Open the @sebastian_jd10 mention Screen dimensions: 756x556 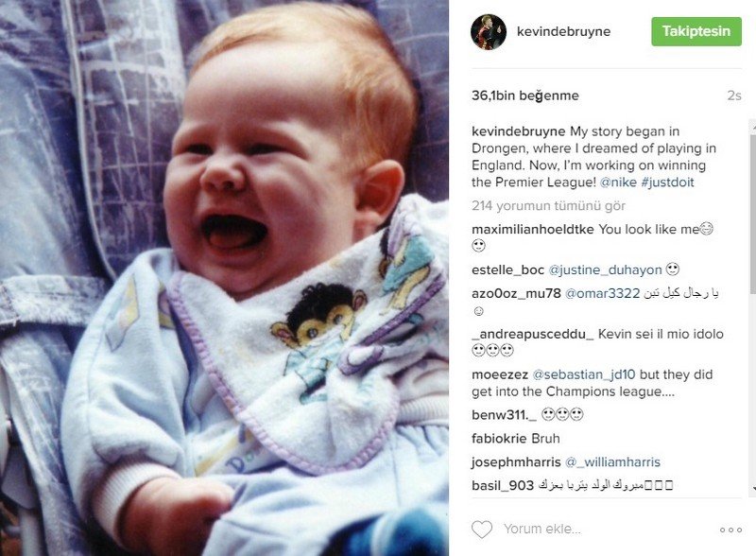coord(584,374)
